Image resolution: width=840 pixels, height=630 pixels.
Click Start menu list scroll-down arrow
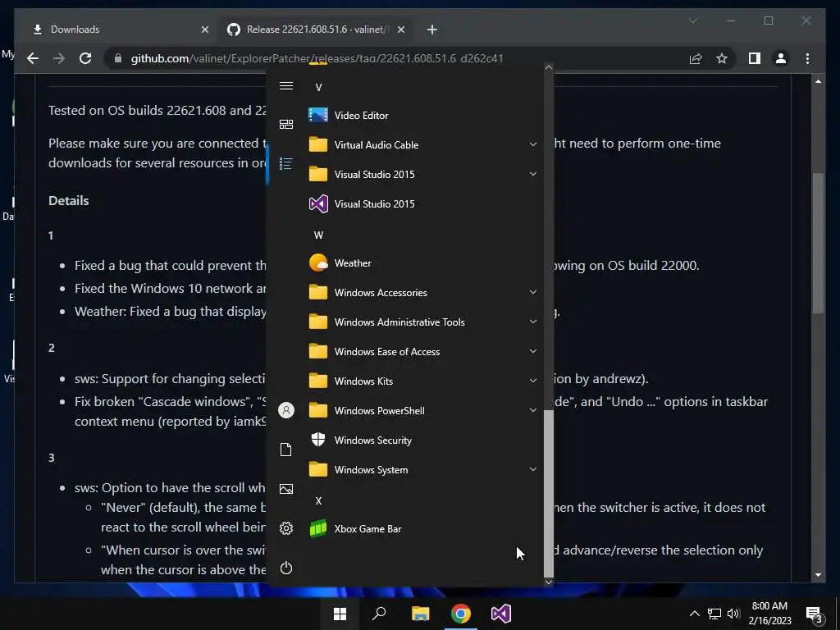click(548, 582)
